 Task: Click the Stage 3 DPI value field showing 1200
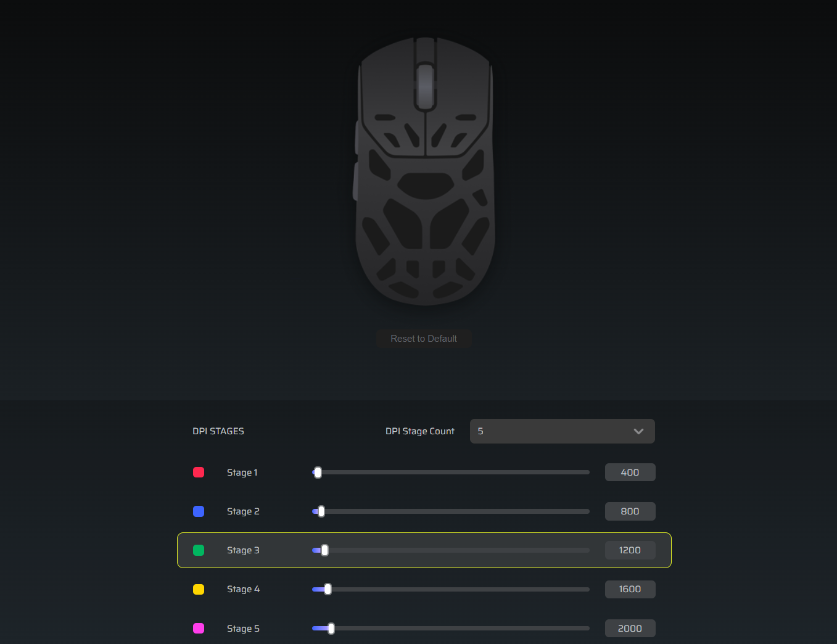point(630,550)
